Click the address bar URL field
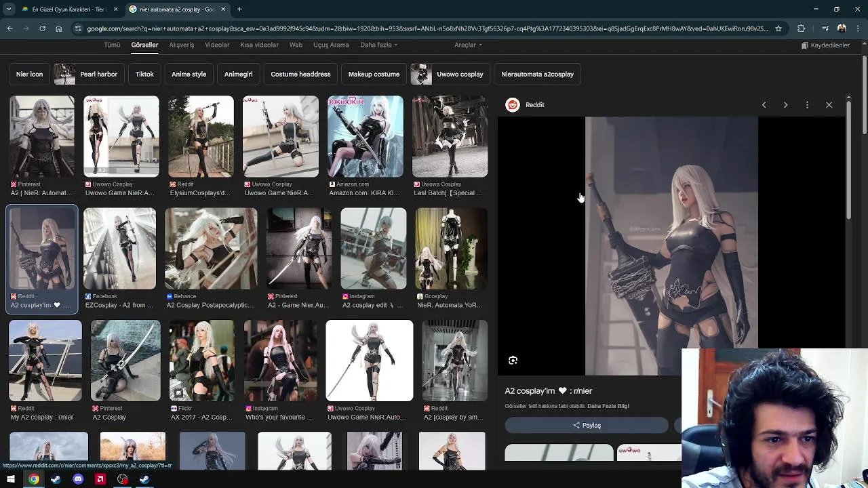Screen dimensions: 868x488 tap(427, 28)
